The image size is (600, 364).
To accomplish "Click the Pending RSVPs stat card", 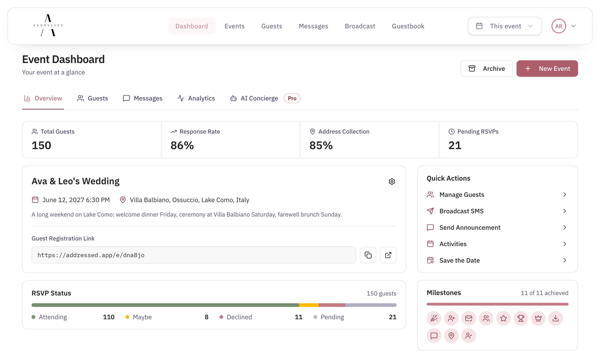I will pos(508,140).
